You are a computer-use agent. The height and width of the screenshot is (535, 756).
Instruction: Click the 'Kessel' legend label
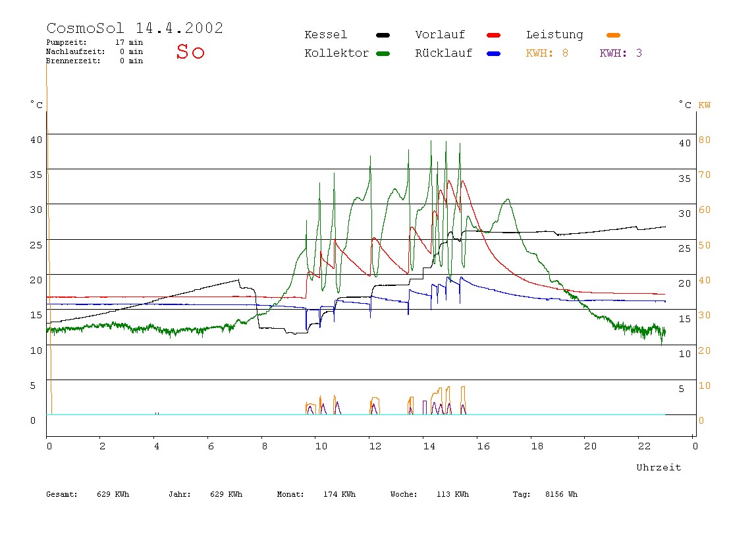(x=326, y=35)
